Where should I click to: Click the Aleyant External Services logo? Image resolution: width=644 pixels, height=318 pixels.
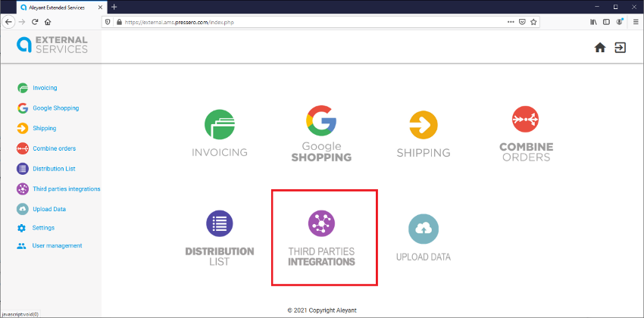pos(52,45)
